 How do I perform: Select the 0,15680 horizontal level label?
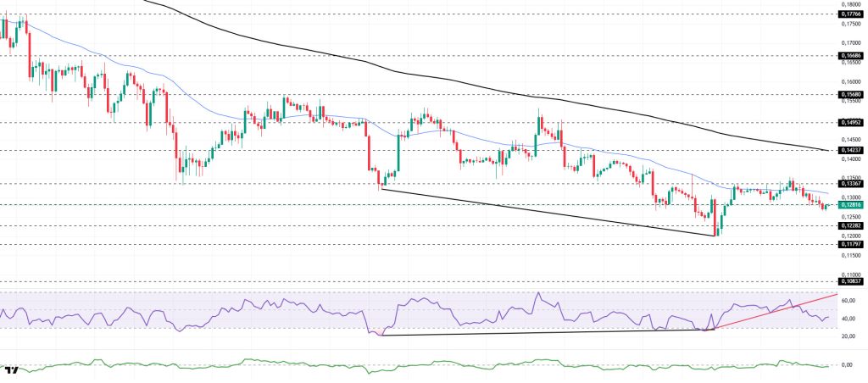coord(852,94)
